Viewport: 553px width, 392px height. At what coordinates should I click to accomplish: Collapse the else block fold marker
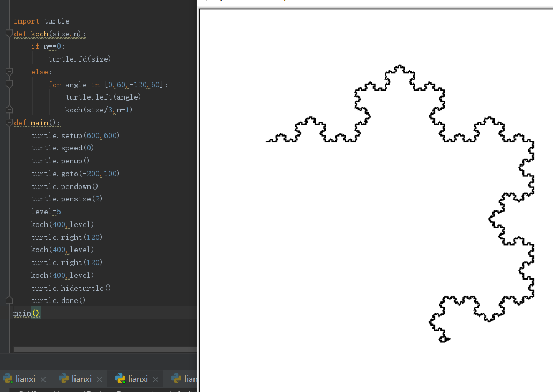(x=10, y=72)
